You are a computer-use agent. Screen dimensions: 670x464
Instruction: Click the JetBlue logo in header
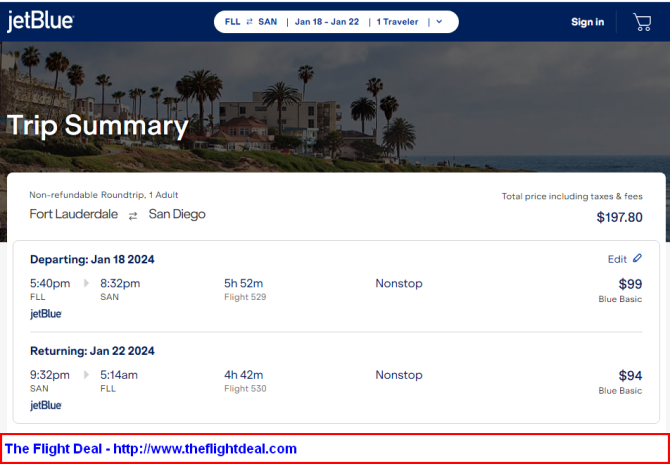tap(40, 21)
